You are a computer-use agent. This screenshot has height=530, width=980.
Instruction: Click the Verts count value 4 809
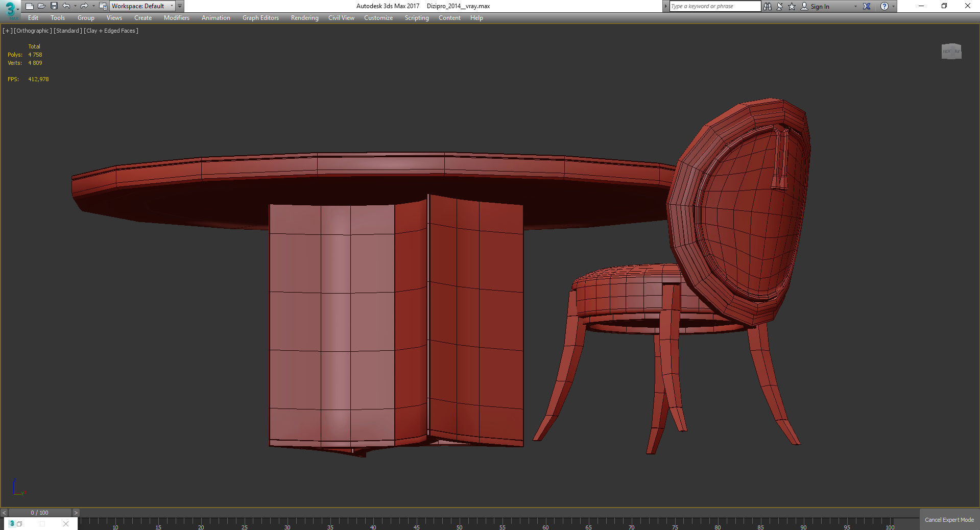pyautogui.click(x=35, y=63)
